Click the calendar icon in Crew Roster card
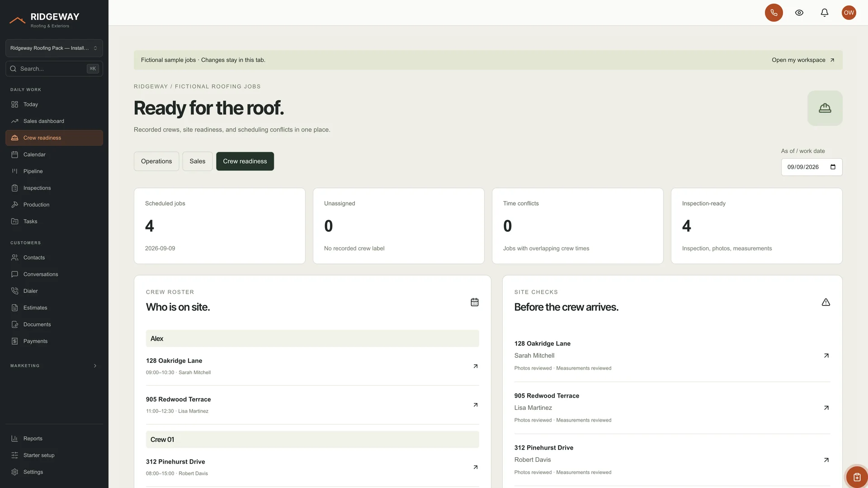The height and width of the screenshot is (488, 868). (474, 302)
